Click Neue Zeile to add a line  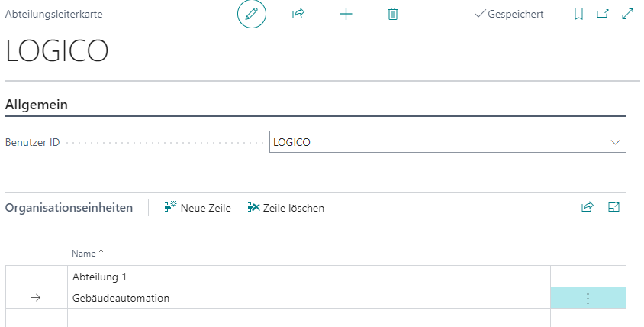(x=198, y=208)
